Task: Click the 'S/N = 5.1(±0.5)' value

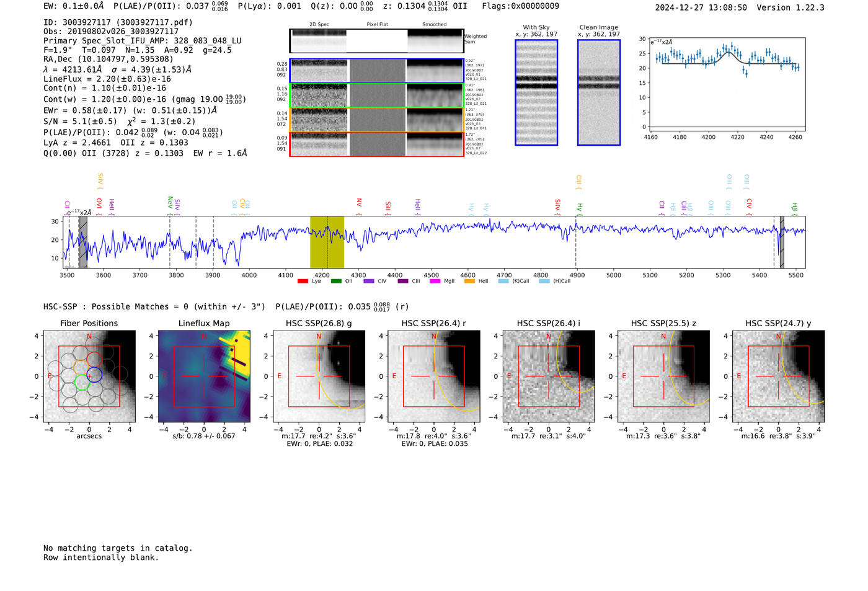Action: click(80, 122)
